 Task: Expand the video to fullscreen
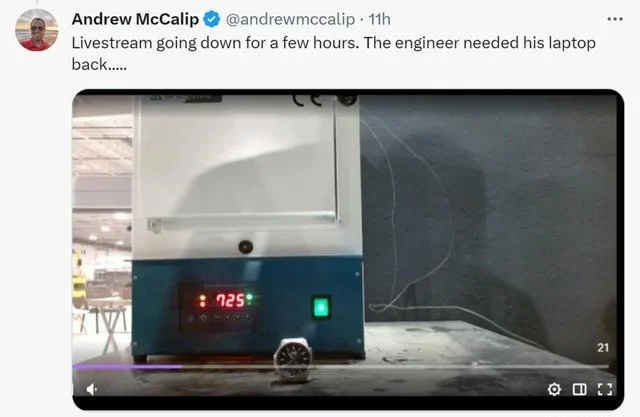604,389
